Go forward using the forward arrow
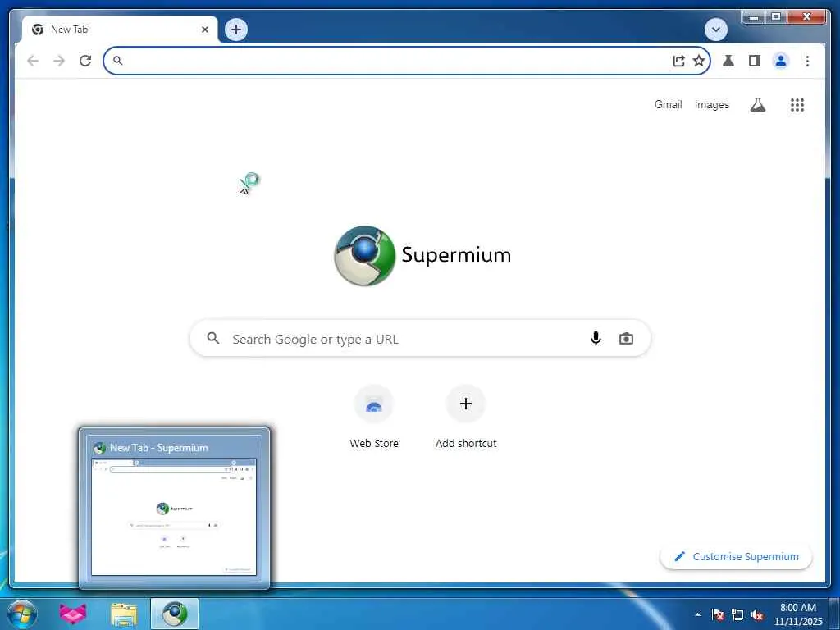Viewport: 840px width, 630px height. tap(59, 61)
